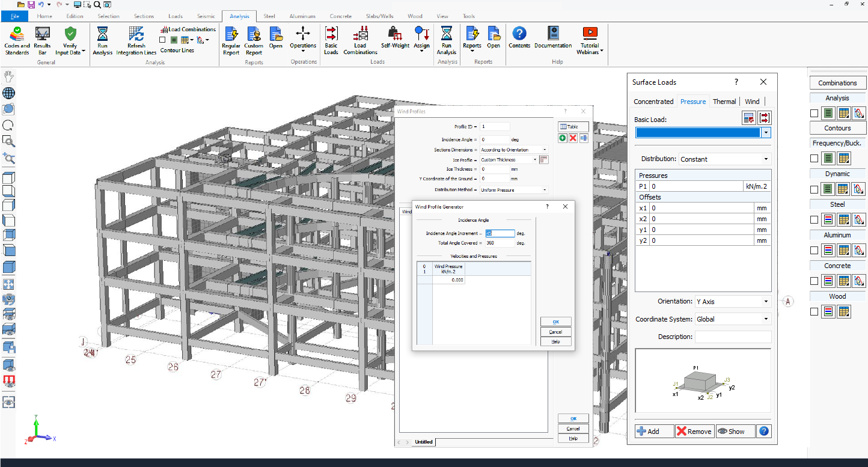Expand the Basic Load dropdown arrow
Screen dimensions: 868x467
[x=766, y=133]
